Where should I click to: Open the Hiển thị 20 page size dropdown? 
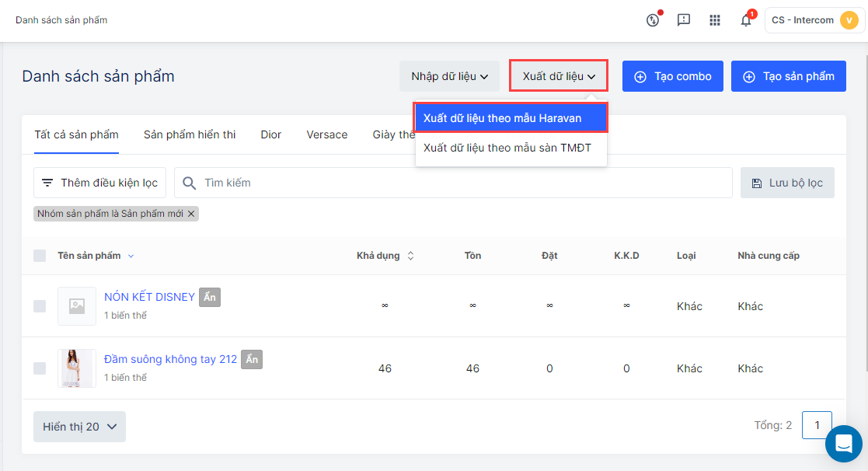[79, 427]
